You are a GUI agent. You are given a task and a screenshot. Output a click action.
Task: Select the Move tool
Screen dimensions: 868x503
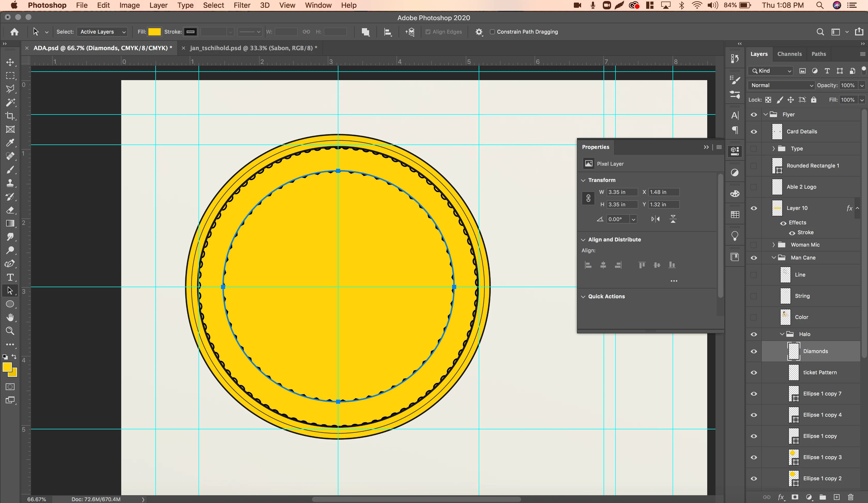pyautogui.click(x=10, y=62)
